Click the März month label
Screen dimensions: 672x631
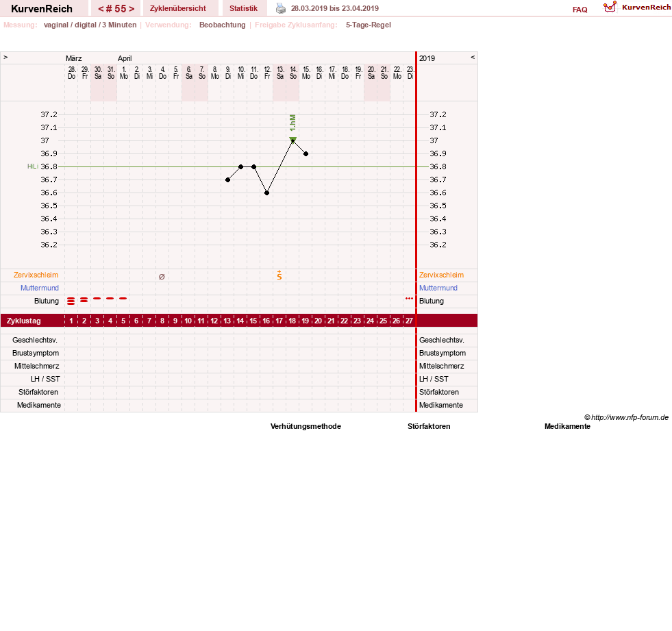click(x=74, y=58)
